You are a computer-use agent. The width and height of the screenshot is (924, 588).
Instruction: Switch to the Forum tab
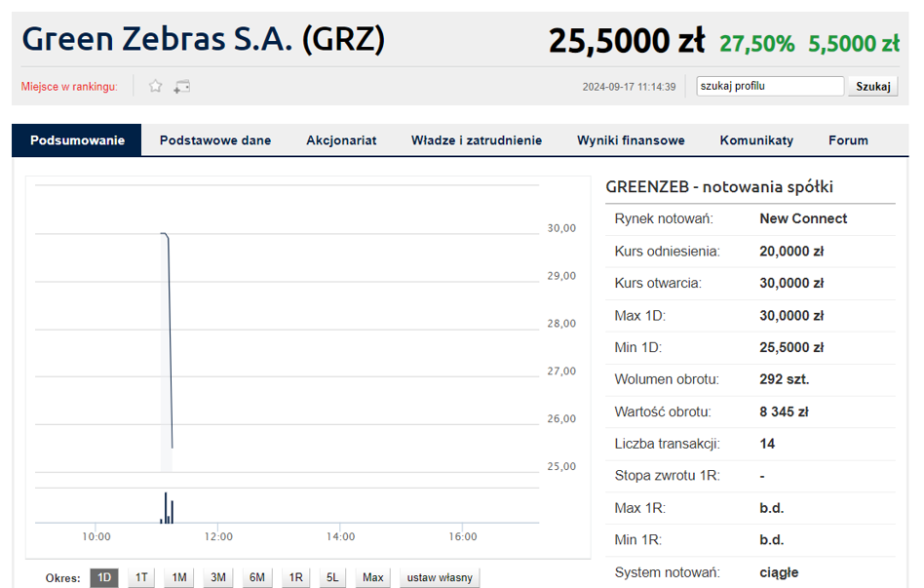(x=848, y=140)
